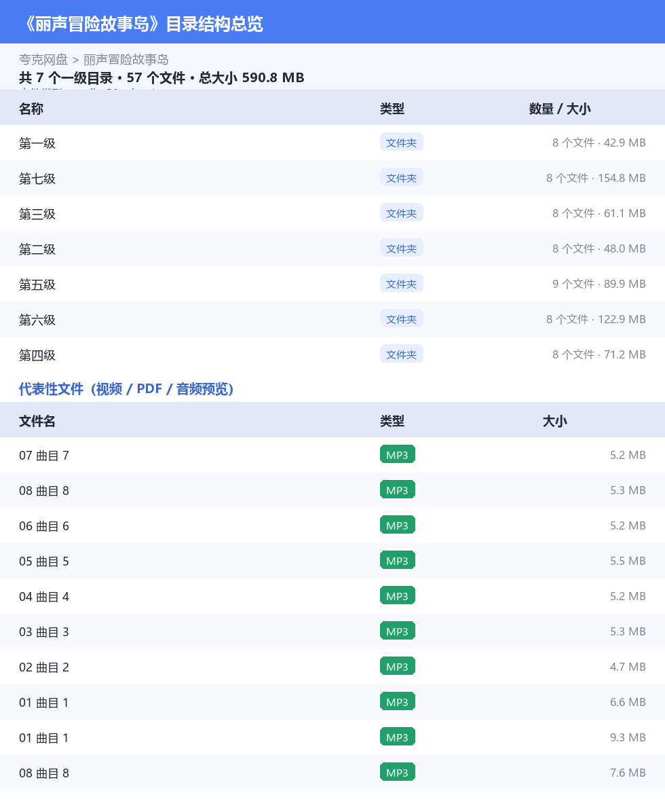The height and width of the screenshot is (812, 665).
Task: Open the file 06 曲目 6
Action: click(x=332, y=525)
